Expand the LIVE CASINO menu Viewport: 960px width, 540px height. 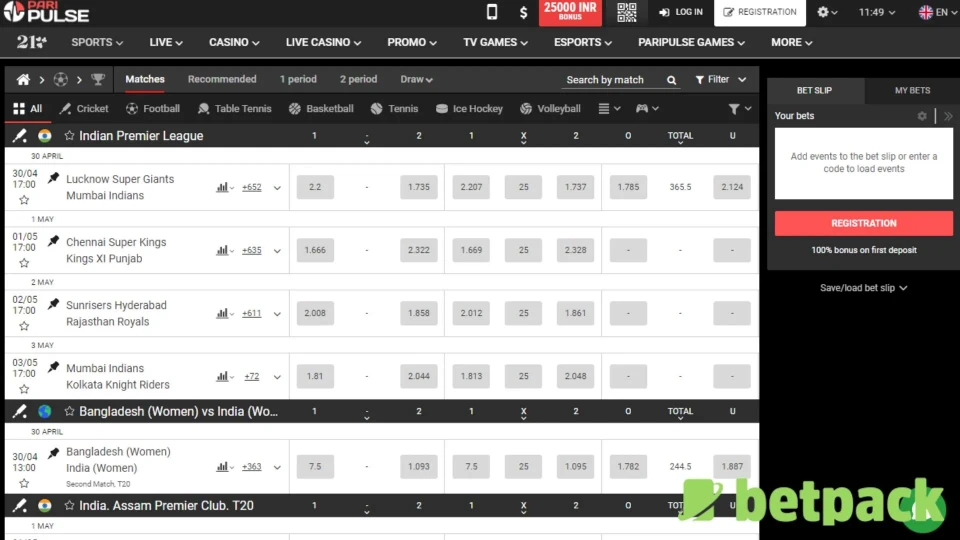click(x=323, y=42)
